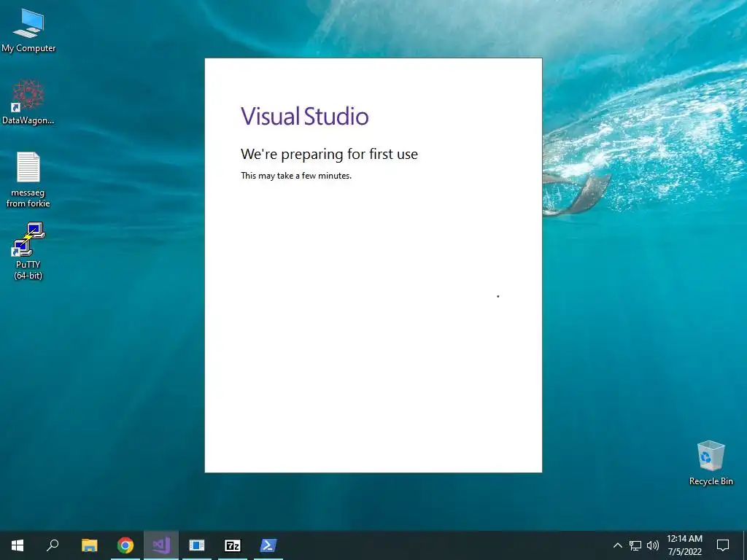Open File Explorer from the taskbar
The height and width of the screenshot is (560, 747).
click(90, 545)
